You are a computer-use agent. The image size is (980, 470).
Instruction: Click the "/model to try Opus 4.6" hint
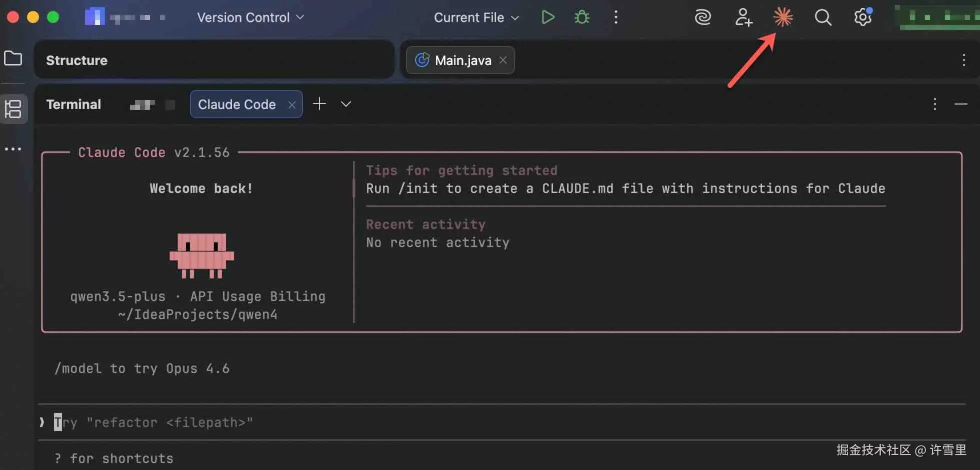coord(142,368)
